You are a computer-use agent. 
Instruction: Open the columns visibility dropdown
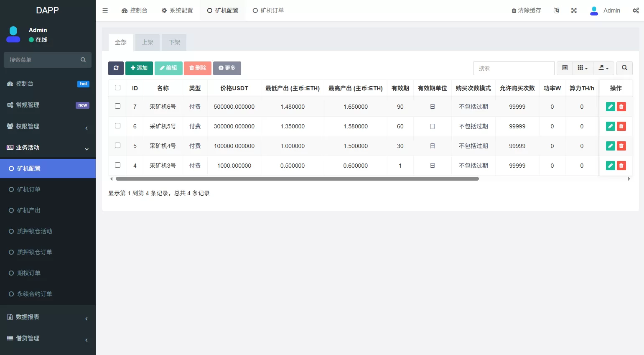[583, 68]
